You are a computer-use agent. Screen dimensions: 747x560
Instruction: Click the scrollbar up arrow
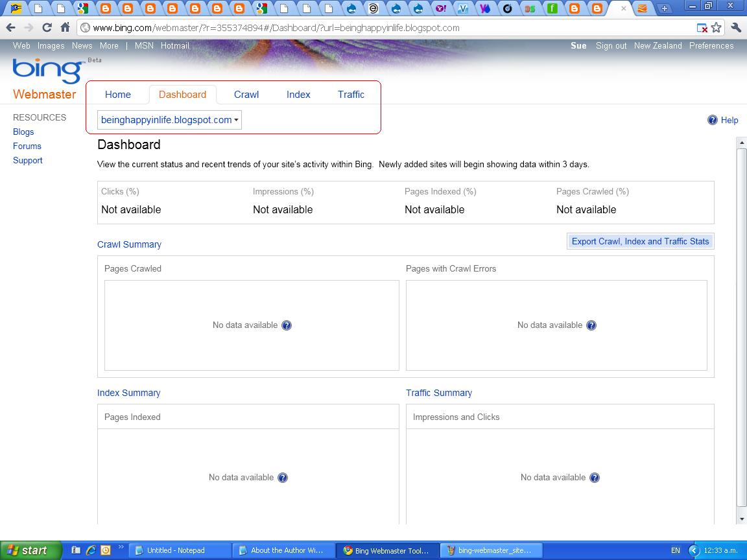(x=741, y=143)
